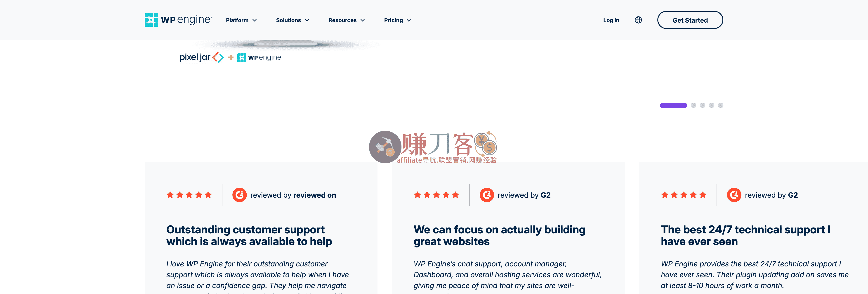Open review titled Outstanding customer support
868x294 pixels.
click(249, 235)
